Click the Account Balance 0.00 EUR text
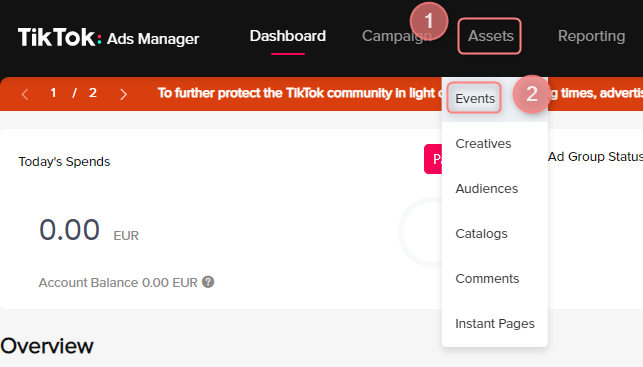643x367 pixels. [118, 283]
